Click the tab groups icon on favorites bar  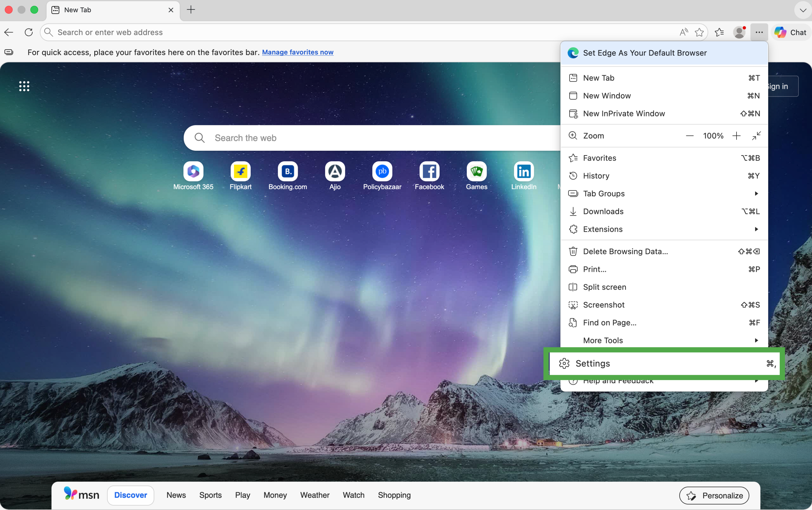tap(9, 52)
